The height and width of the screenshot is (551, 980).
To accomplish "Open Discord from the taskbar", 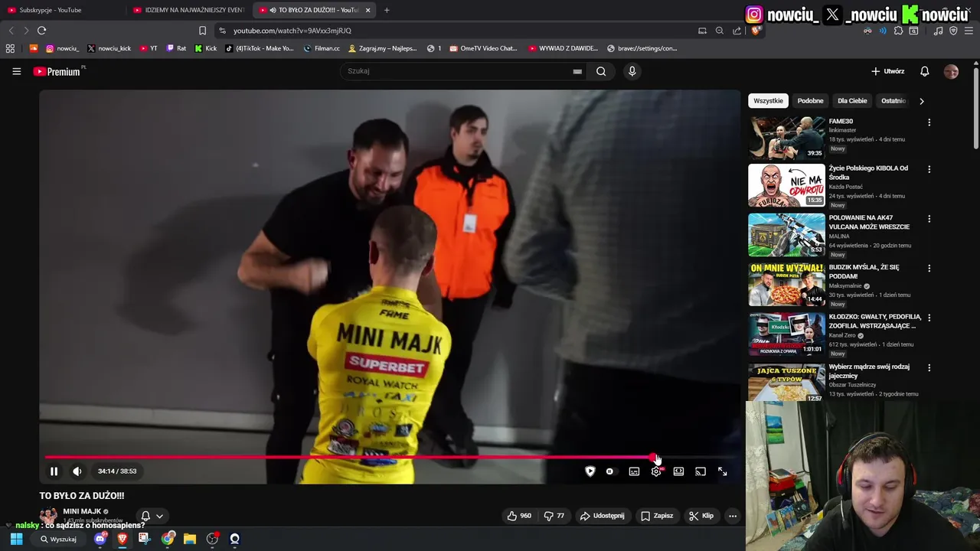I will (100, 539).
